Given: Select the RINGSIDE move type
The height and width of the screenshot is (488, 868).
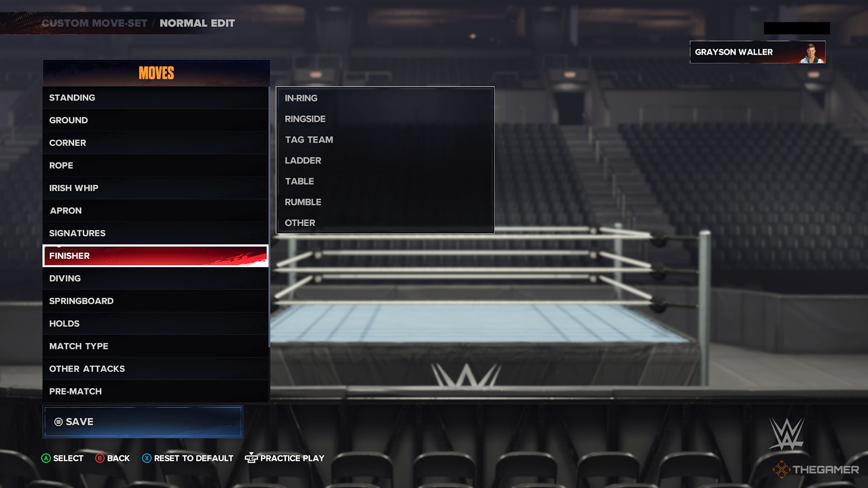Looking at the screenshot, I should point(305,118).
